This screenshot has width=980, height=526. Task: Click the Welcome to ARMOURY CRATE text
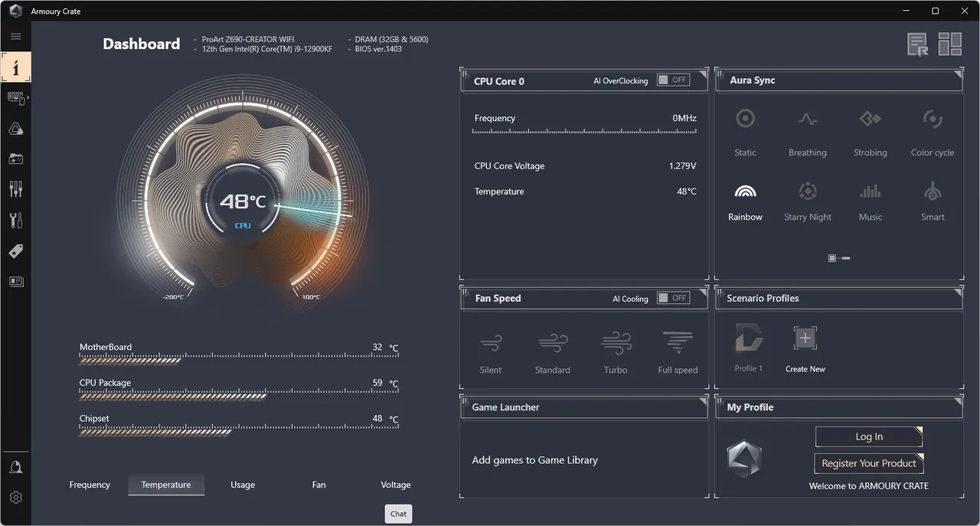pos(869,486)
